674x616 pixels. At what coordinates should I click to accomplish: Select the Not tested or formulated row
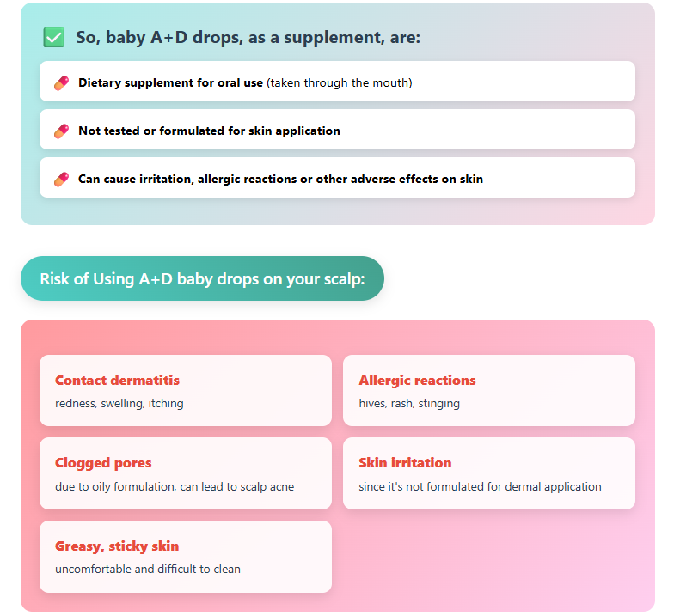(337, 130)
